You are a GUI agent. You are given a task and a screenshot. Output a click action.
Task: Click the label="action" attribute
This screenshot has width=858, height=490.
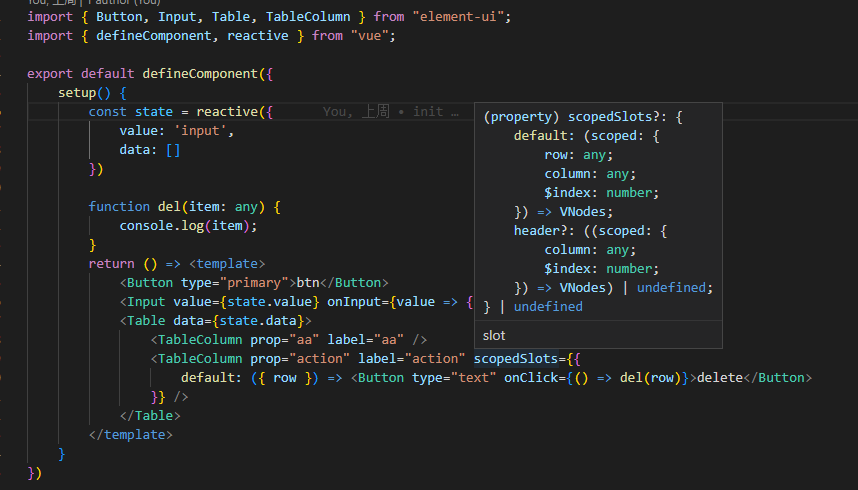[411, 359]
